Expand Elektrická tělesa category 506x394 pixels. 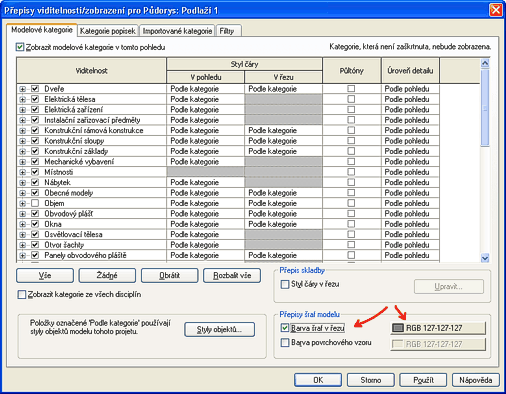point(22,99)
